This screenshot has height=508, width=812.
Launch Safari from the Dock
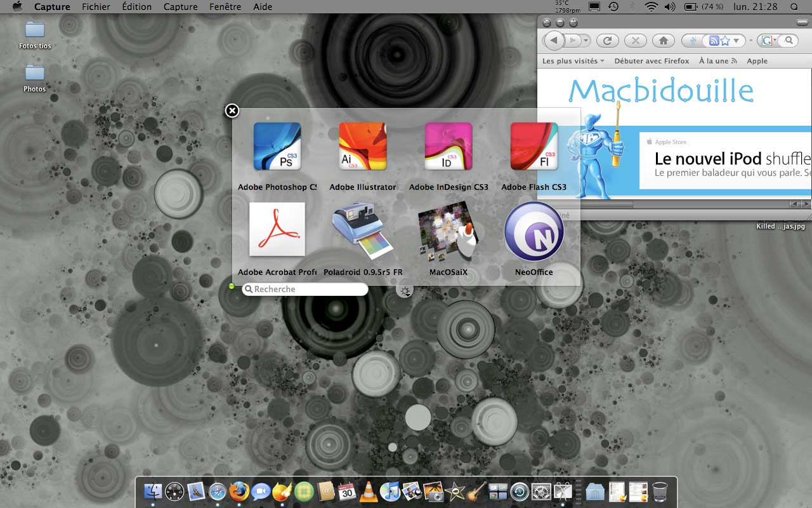tap(218, 491)
